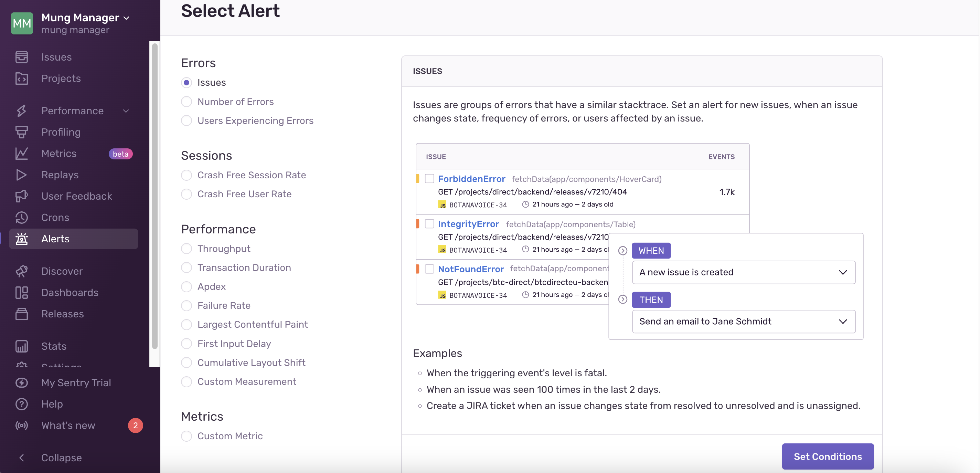Screen dimensions: 980x473
Task: Open Crons via the clock icon
Action: click(x=22, y=217)
